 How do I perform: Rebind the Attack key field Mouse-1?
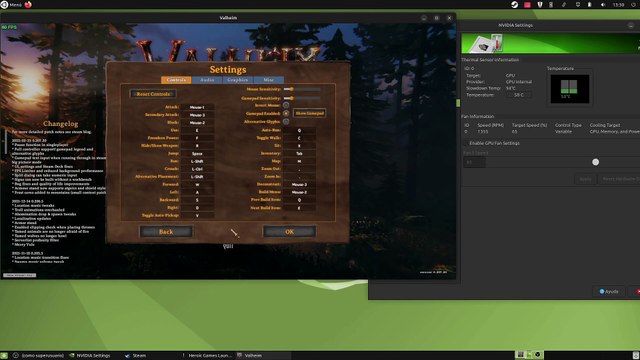pos(197,107)
